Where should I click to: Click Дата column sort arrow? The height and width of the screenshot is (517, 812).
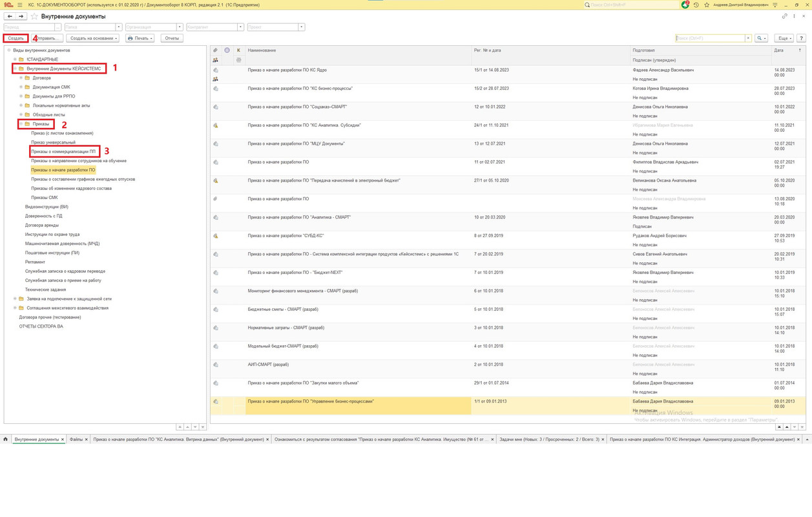point(800,50)
